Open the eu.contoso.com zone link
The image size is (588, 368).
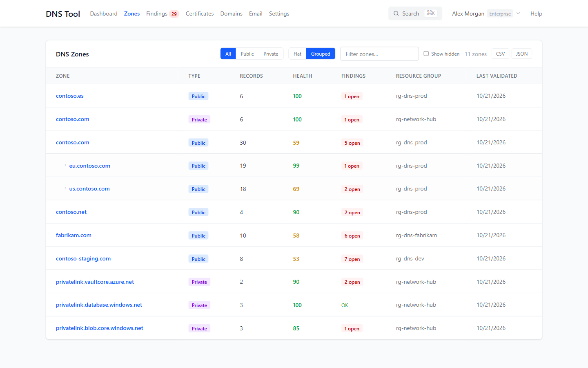(x=90, y=166)
